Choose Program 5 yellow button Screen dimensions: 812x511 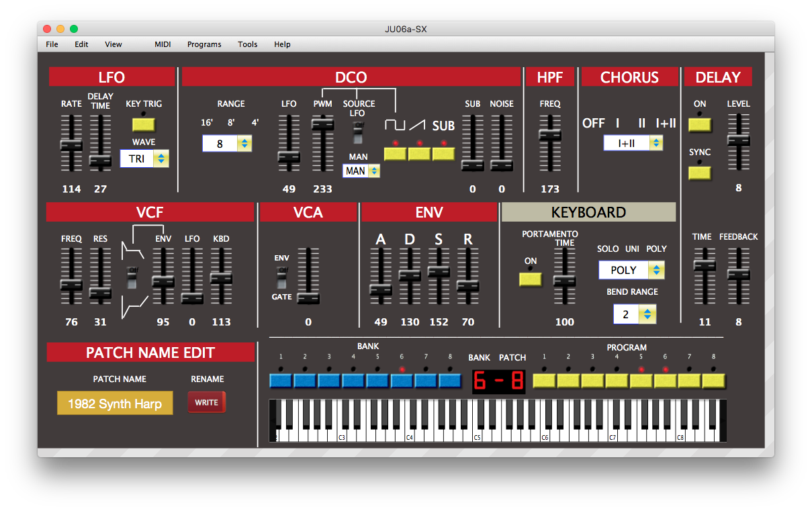641,381
